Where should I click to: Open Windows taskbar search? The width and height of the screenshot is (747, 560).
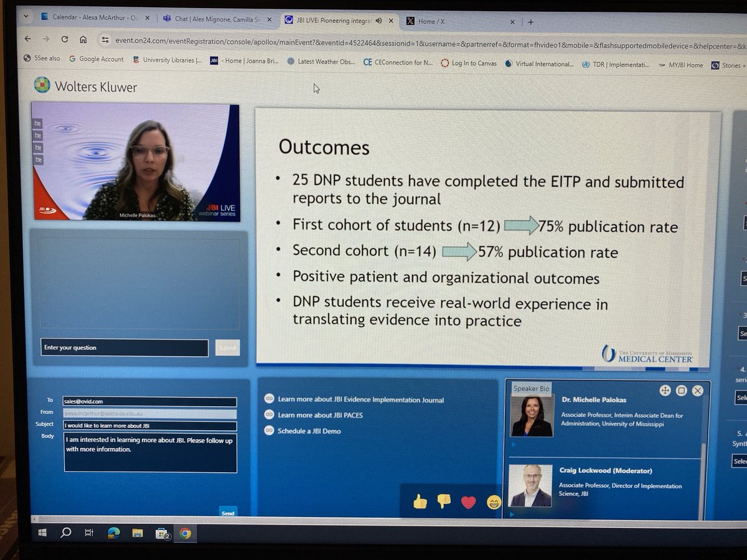point(65,533)
